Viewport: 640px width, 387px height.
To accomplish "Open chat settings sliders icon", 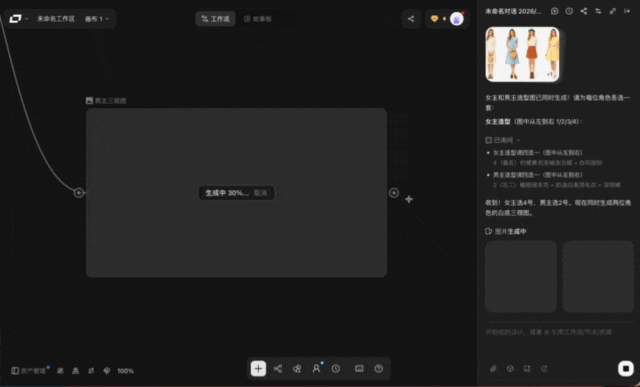I will tap(598, 11).
